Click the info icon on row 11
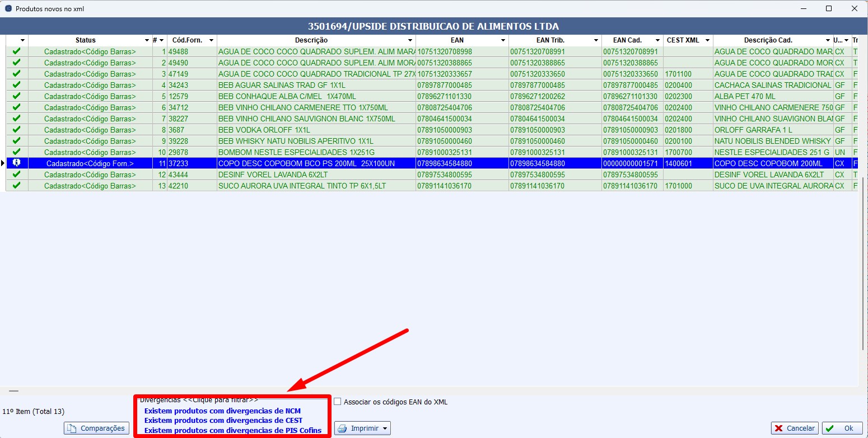This screenshot has height=438, width=868. pos(16,163)
